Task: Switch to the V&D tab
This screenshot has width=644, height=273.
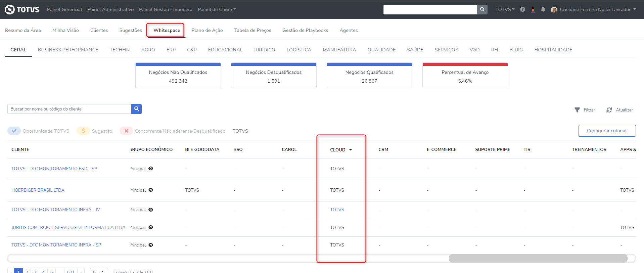Action: coord(474,50)
